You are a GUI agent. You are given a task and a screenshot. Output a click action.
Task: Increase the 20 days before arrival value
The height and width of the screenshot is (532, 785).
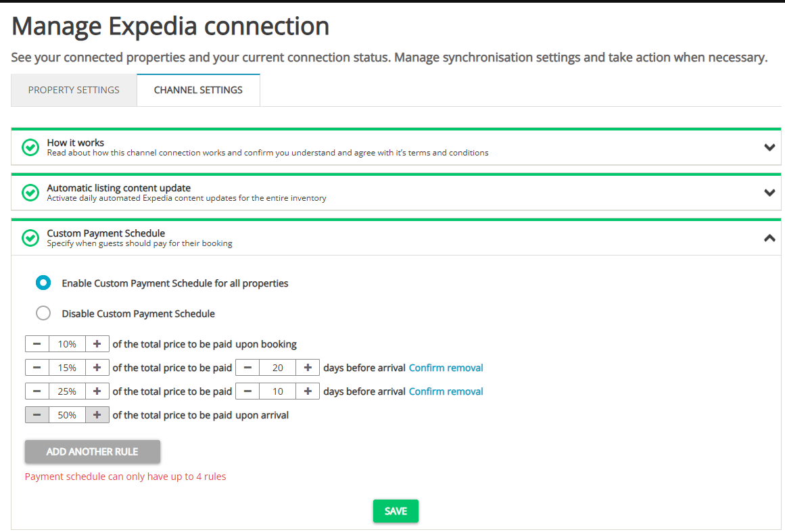[x=308, y=367]
